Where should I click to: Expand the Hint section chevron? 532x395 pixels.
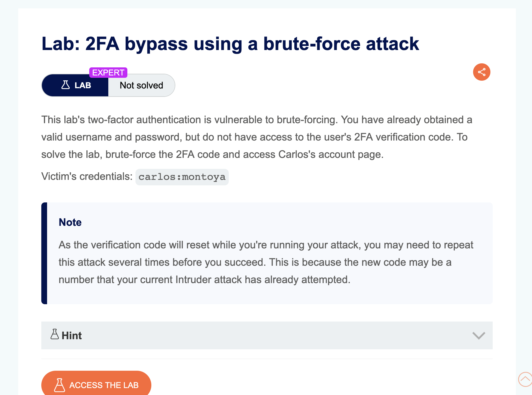coord(479,335)
